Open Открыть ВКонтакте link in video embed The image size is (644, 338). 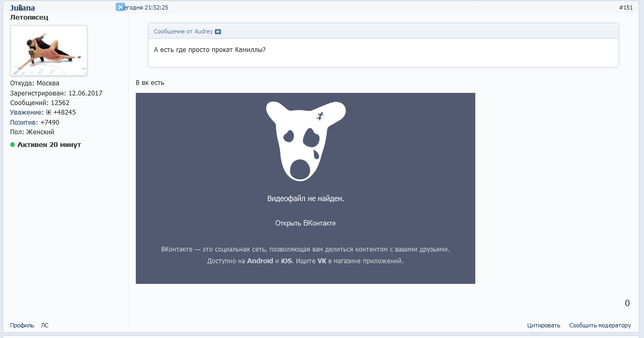pos(306,223)
